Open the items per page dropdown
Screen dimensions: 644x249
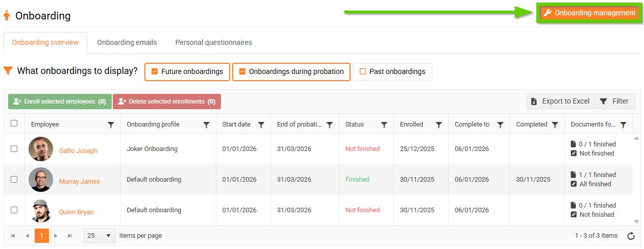tap(100, 236)
